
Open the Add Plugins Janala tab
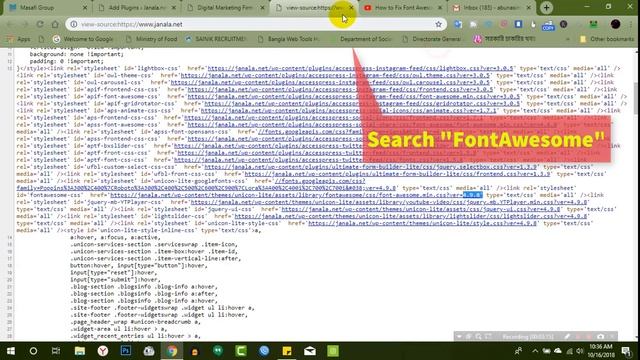137,8
